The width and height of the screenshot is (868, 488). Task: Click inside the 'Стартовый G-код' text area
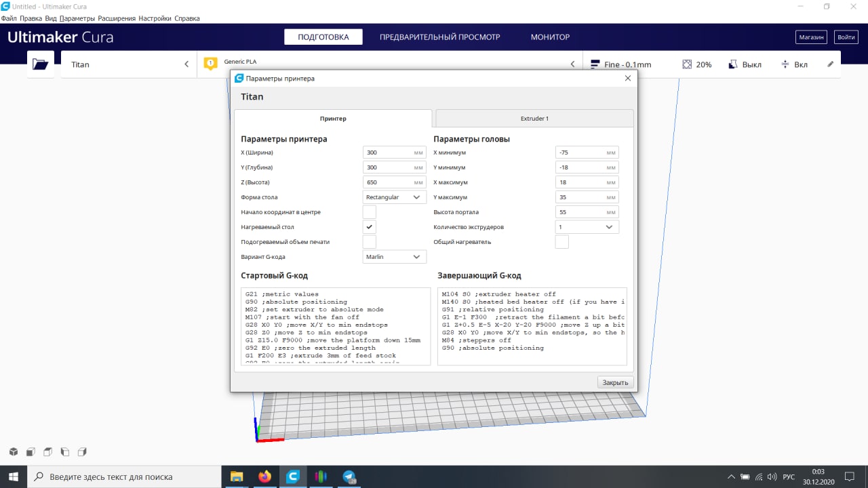(336, 326)
